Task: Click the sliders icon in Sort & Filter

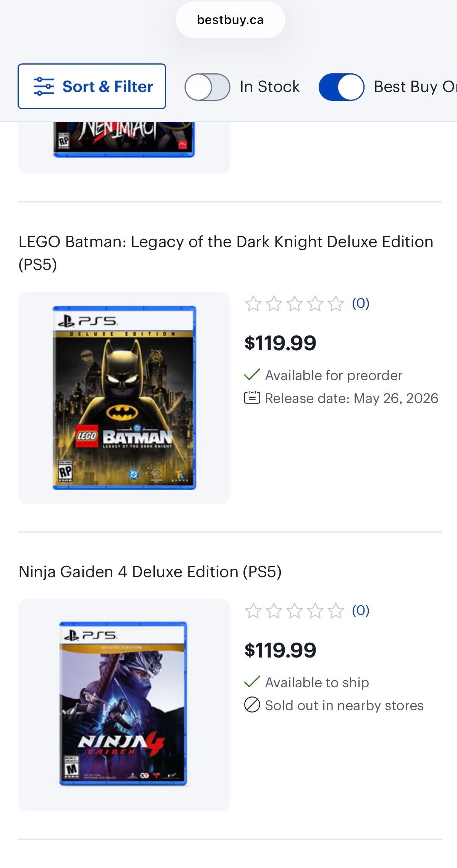Action: (44, 86)
